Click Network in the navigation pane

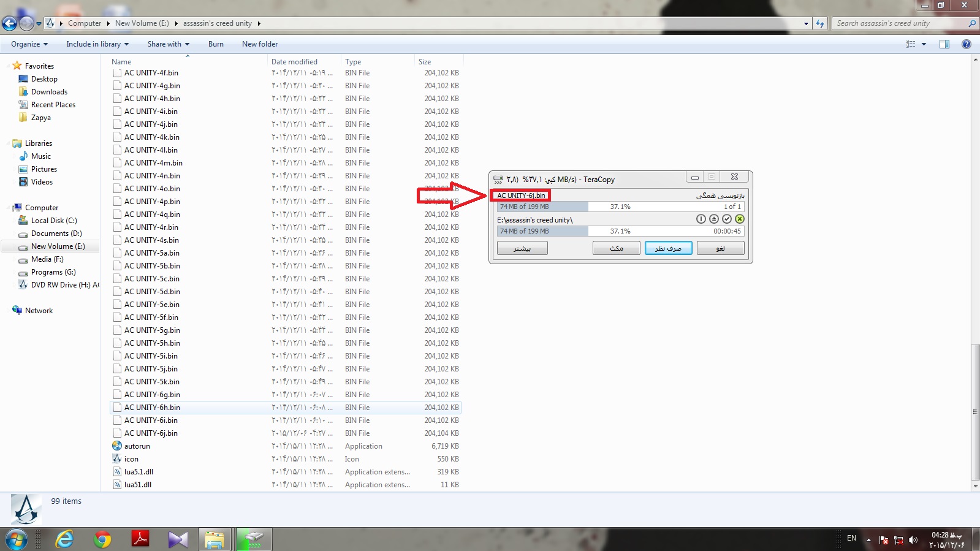(39, 311)
